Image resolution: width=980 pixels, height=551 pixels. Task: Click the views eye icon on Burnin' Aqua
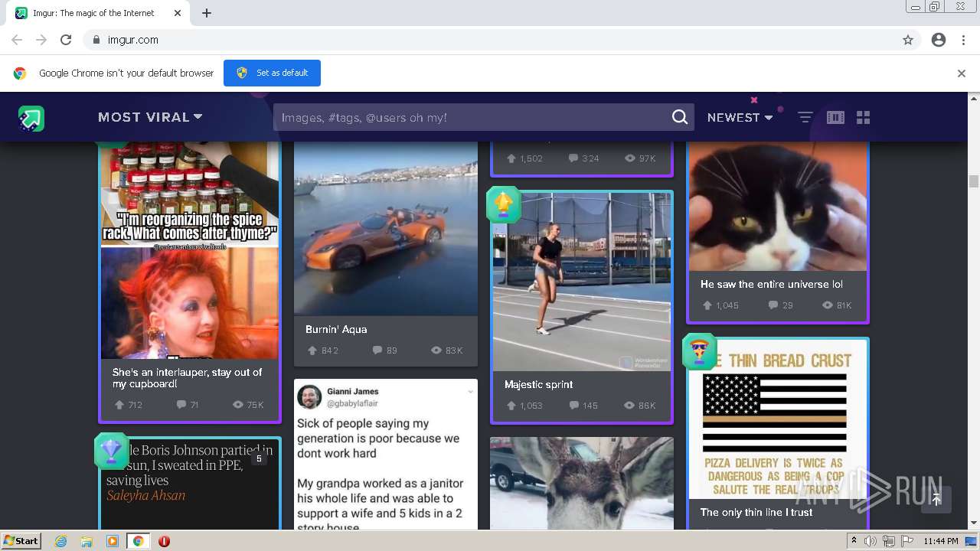pos(436,350)
